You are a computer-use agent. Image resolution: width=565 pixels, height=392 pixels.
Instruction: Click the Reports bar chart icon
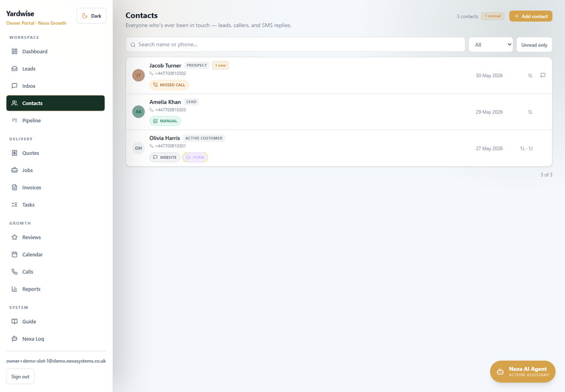[x=15, y=289]
